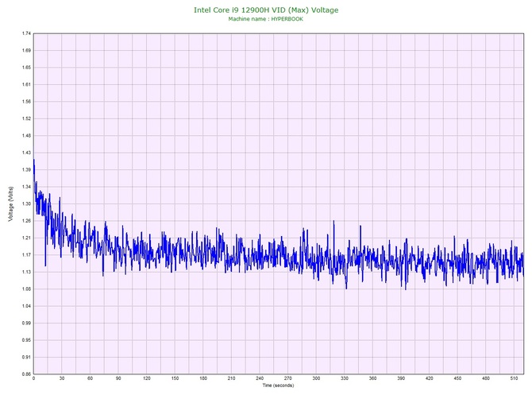Click the 'Voltage (Volts)' y-axis label
Screen dimensions: 532x399
pyautogui.click(x=10, y=204)
